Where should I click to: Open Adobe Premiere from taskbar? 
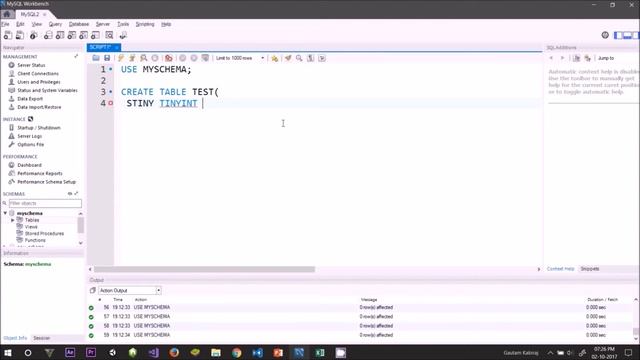[91, 352]
